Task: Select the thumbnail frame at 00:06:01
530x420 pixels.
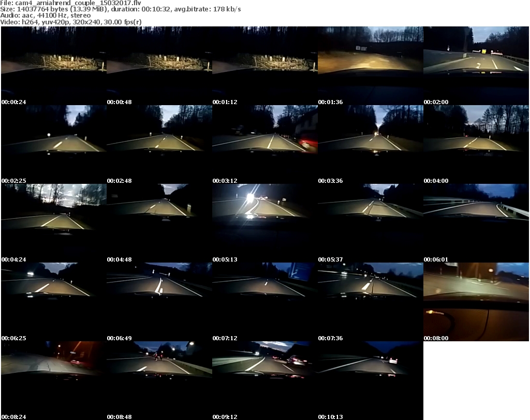Action: click(x=476, y=224)
